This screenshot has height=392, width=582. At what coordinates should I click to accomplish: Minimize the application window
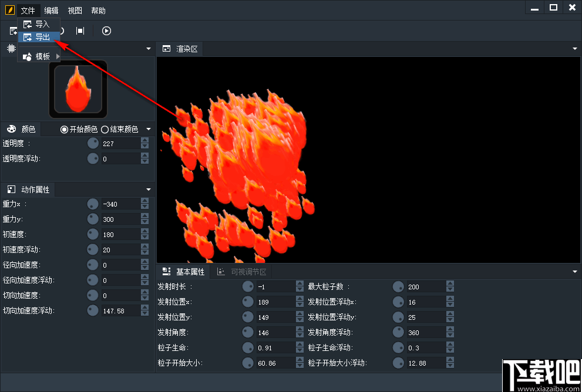click(534, 8)
